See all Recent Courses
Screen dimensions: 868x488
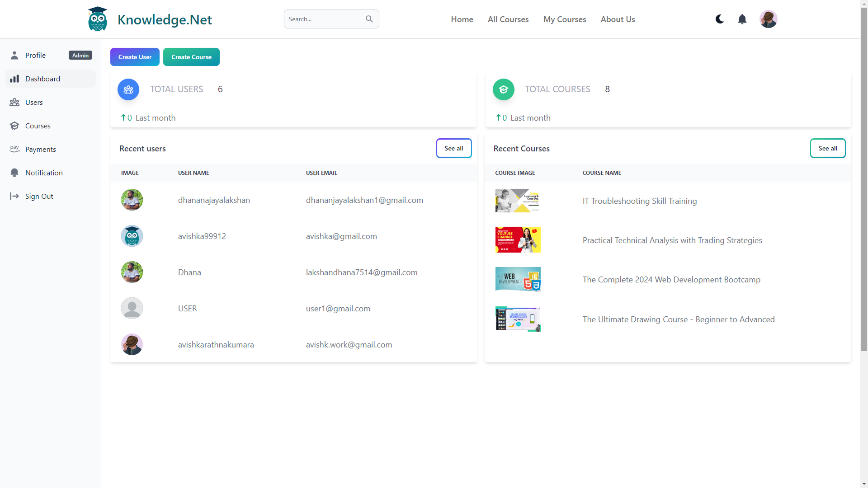click(x=828, y=148)
